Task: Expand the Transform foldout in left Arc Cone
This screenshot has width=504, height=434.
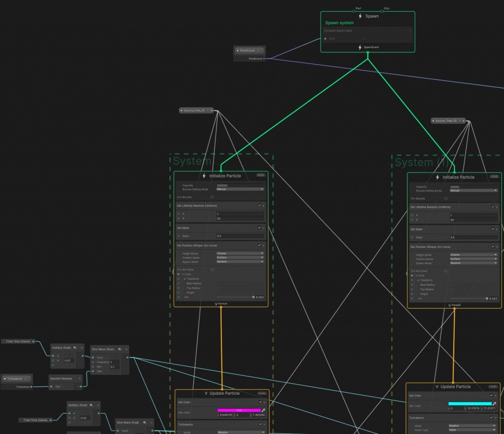Action: pyautogui.click(x=185, y=279)
